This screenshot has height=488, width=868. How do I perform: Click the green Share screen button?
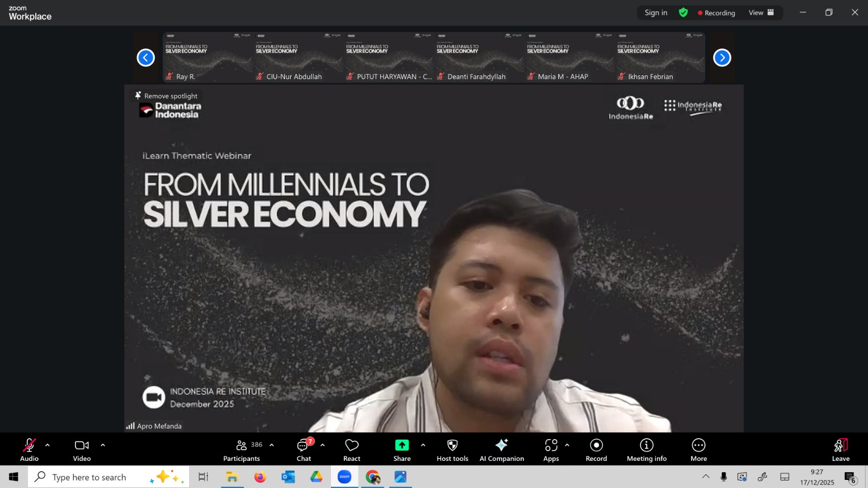(x=402, y=450)
